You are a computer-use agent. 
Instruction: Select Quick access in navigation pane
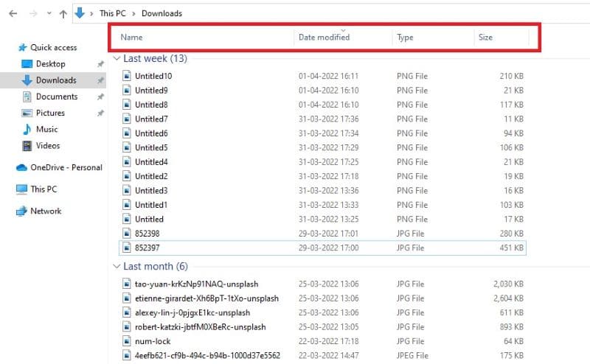[x=53, y=47]
